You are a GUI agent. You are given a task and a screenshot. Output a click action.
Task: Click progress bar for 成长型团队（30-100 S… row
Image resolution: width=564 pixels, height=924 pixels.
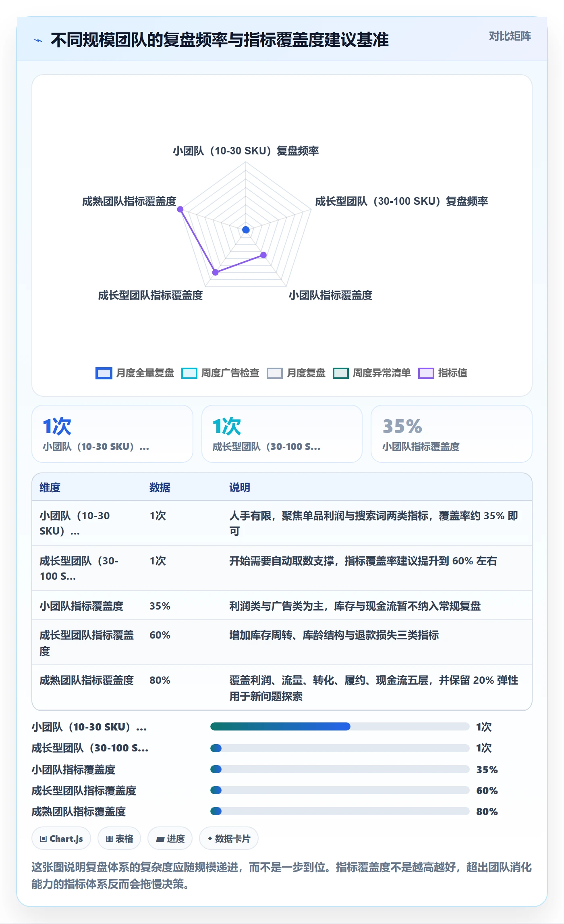[340, 748]
